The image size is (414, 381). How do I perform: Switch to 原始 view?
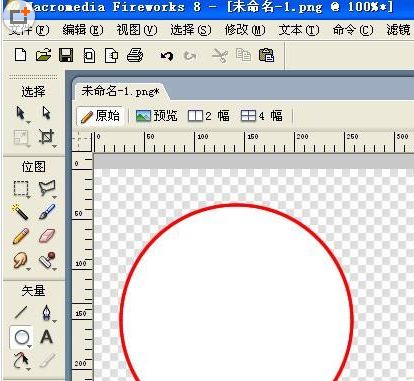coord(101,116)
